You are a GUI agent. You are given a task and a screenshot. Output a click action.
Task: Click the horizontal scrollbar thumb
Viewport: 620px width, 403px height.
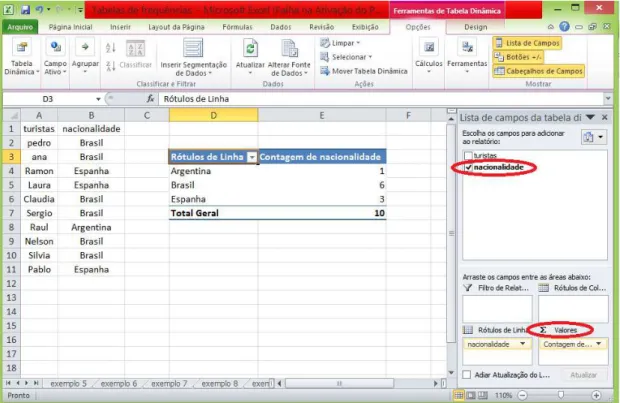coord(339,383)
